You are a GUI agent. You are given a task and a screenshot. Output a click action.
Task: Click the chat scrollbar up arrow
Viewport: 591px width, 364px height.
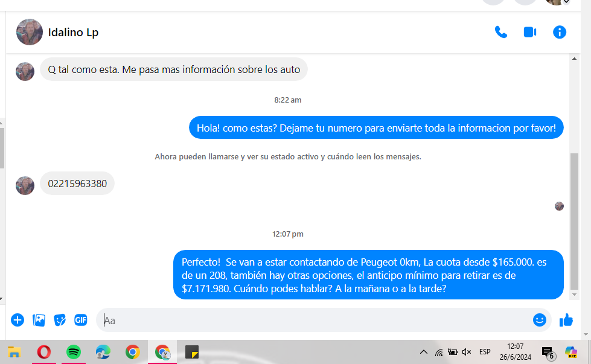[x=574, y=59]
